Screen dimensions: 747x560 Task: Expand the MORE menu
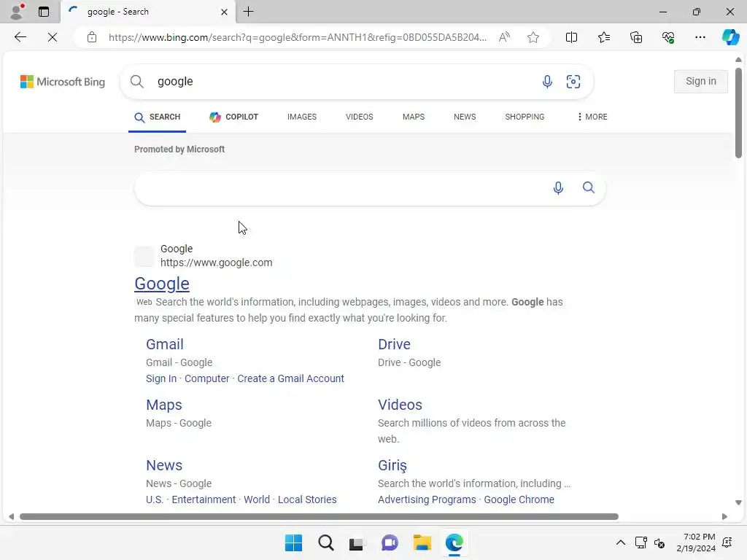(x=592, y=117)
